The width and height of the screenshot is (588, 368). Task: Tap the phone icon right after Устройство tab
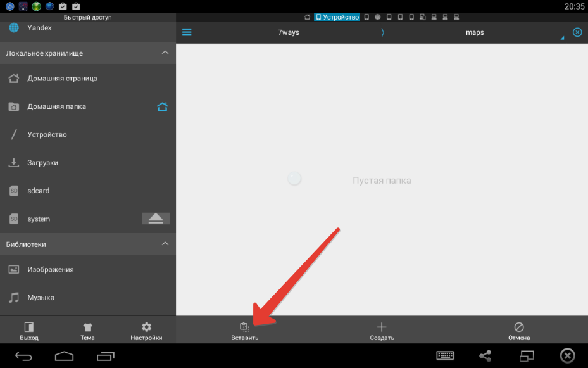pyautogui.click(x=366, y=17)
